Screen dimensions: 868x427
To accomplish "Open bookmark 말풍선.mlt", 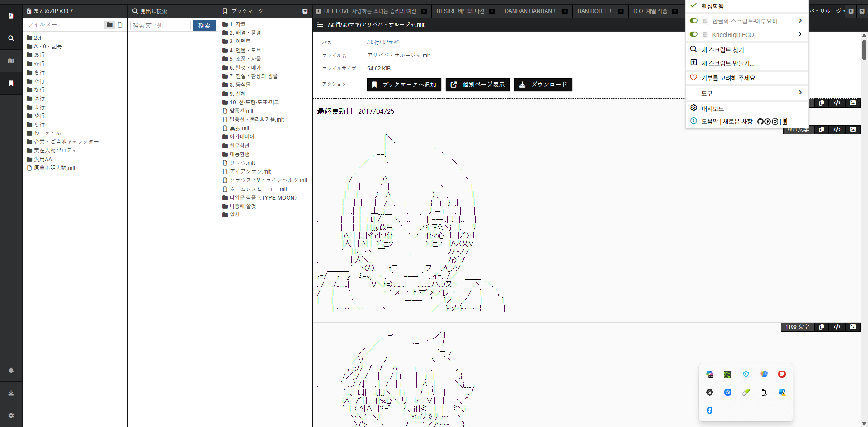I will tap(238, 111).
